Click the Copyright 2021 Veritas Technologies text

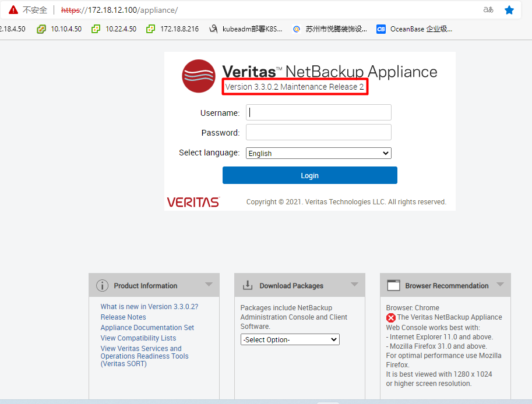346,202
